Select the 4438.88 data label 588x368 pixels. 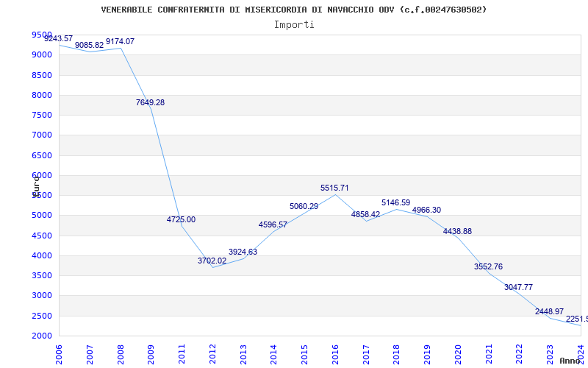[x=457, y=231]
